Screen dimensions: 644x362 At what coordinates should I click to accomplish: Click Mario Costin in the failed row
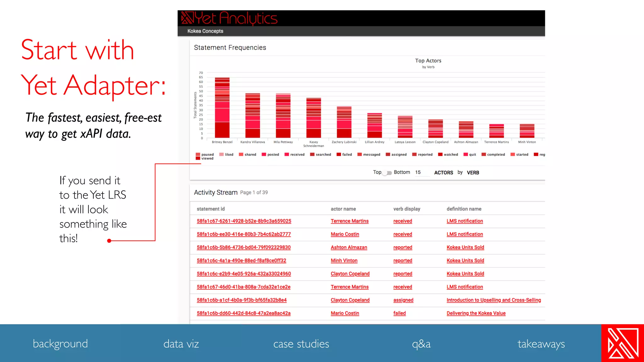point(345,314)
